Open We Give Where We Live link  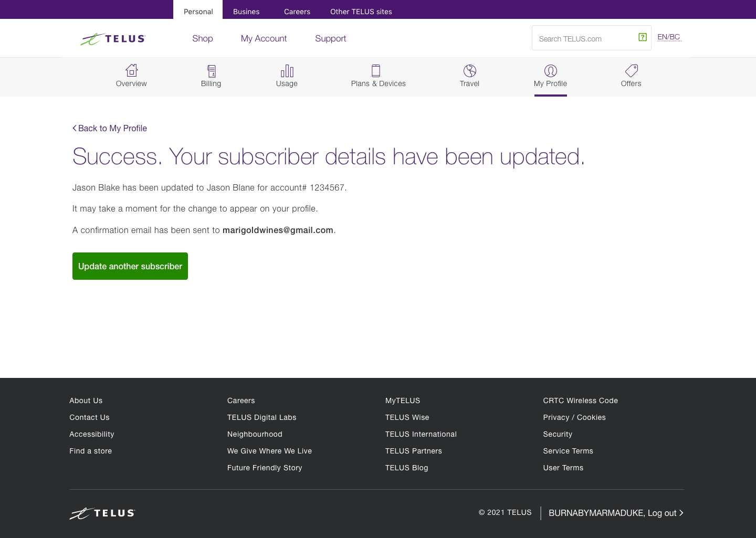point(269,451)
